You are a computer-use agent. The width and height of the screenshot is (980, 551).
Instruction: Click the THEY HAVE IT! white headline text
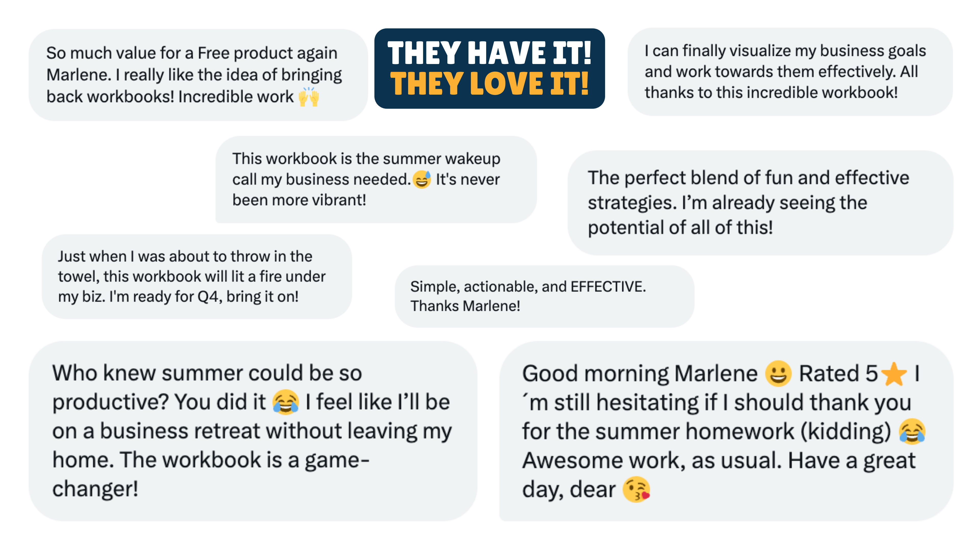pos(489,53)
